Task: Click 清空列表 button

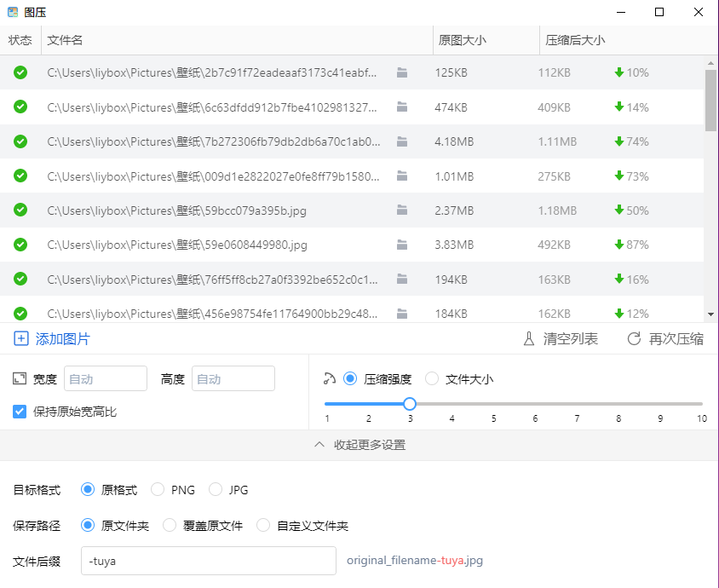Action: (x=561, y=338)
